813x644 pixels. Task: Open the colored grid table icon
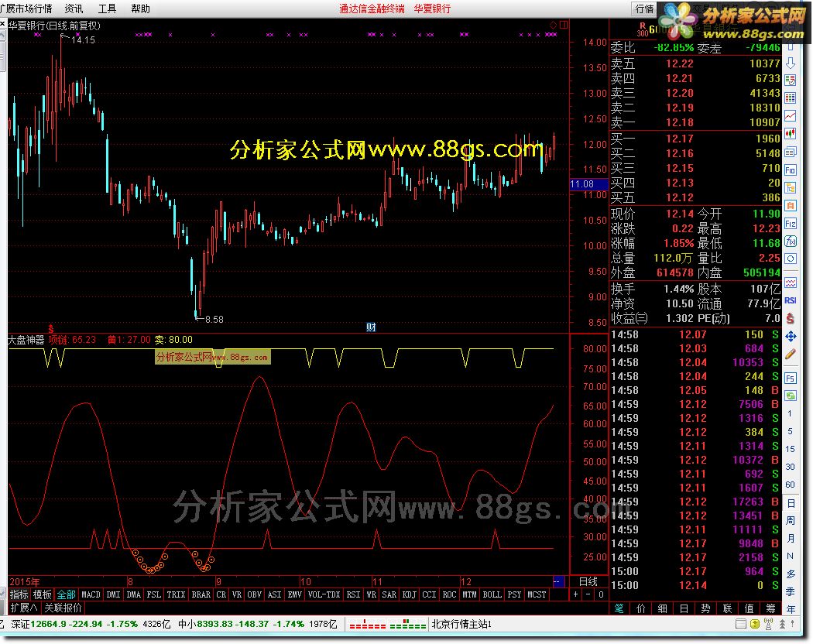791,98
